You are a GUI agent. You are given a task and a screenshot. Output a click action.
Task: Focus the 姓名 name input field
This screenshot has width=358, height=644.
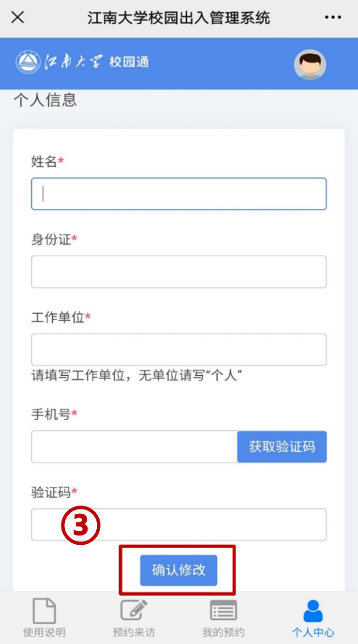coord(179,194)
